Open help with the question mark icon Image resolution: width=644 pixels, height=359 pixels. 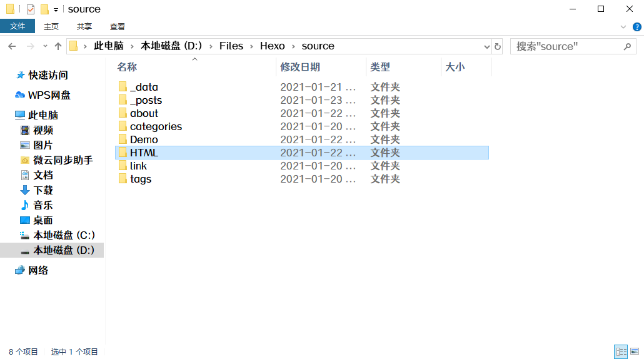[636, 27]
